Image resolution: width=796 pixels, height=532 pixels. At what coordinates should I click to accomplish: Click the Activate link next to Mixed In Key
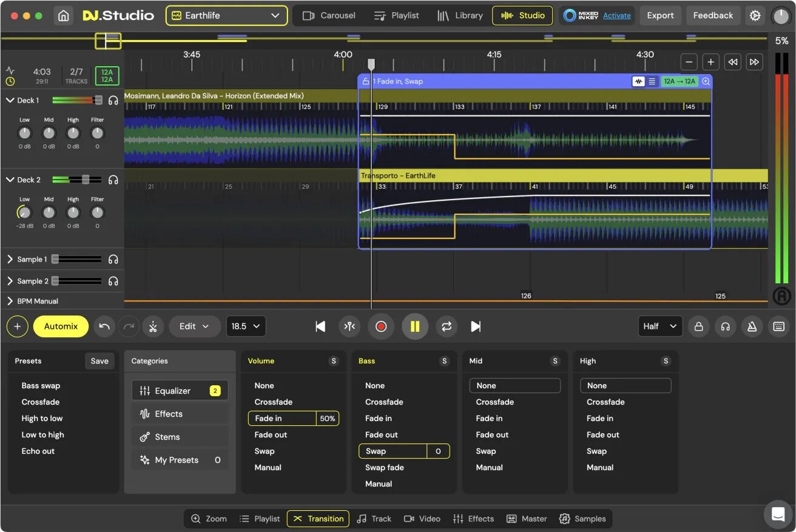coord(617,15)
